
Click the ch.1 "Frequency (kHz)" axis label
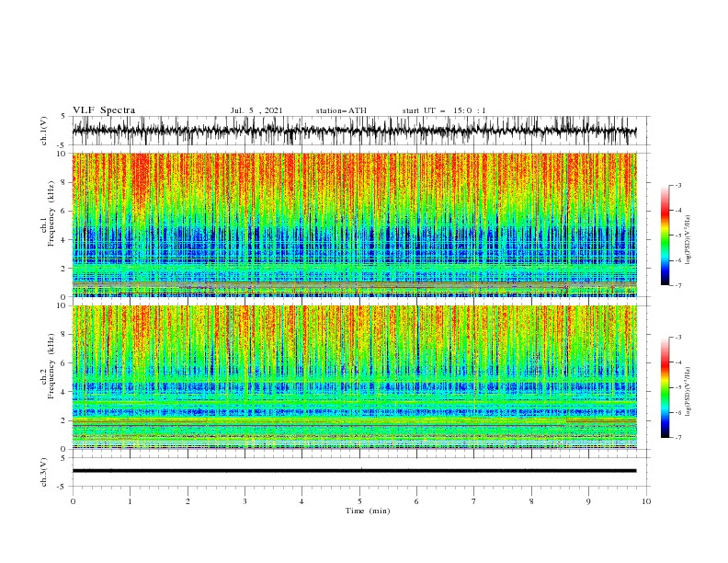pos(52,214)
